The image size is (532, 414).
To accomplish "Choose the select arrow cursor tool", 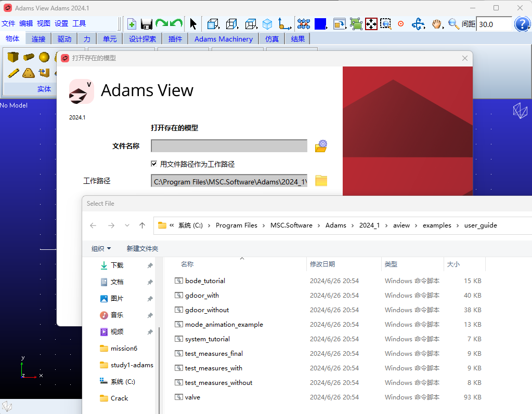I will point(193,24).
